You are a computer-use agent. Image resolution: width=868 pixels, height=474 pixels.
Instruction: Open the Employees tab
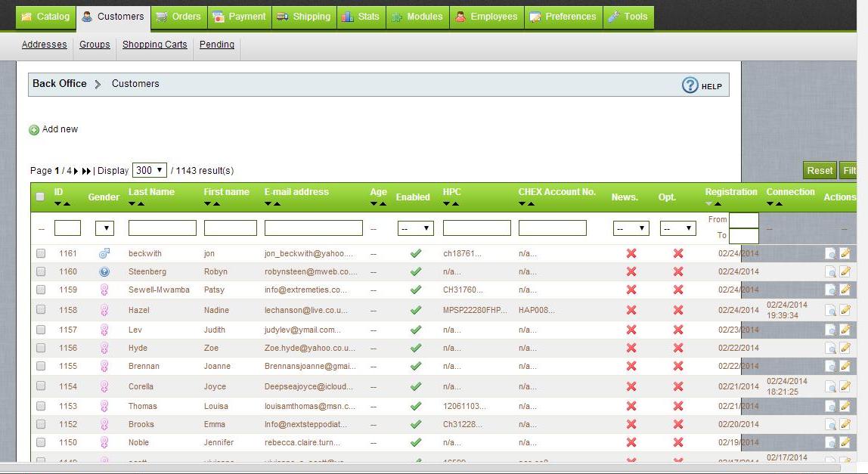[487, 17]
